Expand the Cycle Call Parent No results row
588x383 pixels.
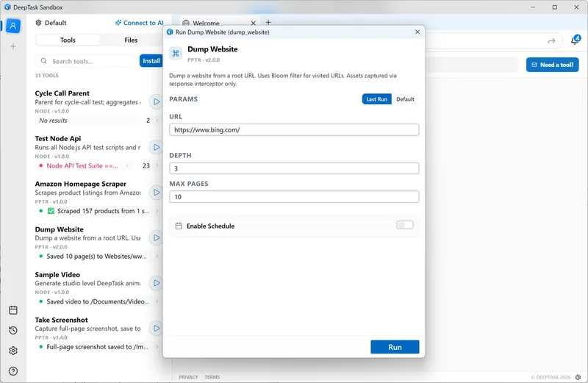[157, 121]
